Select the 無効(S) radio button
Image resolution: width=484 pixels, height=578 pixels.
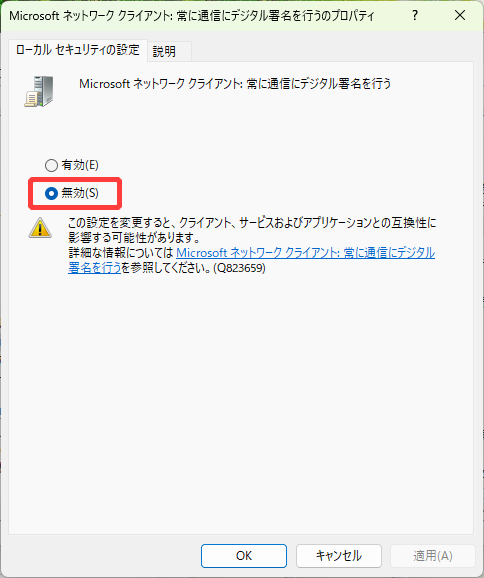point(51,193)
